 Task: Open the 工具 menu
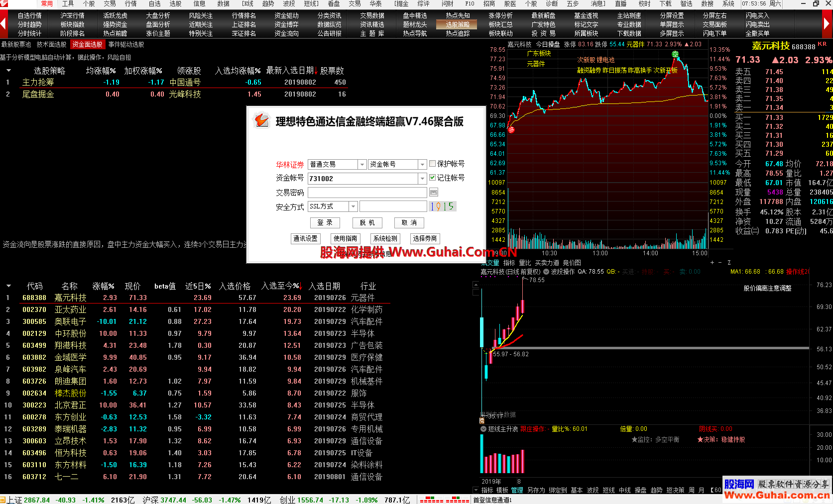[68, 3]
